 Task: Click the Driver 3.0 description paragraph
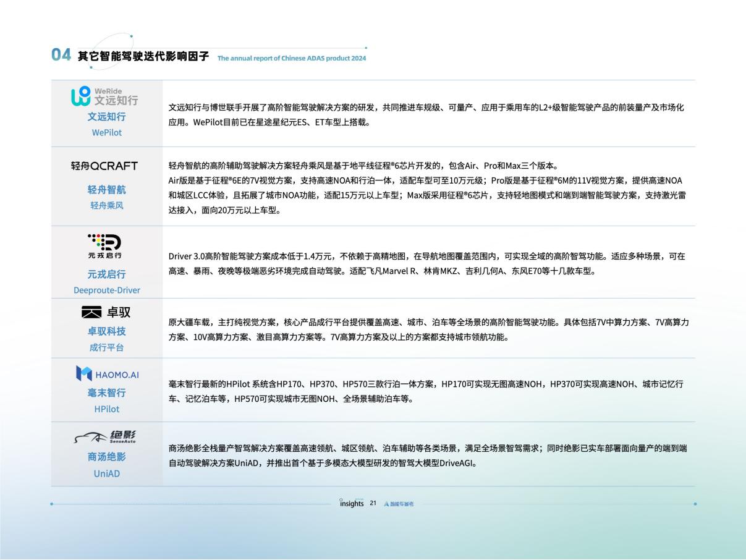coord(426,263)
